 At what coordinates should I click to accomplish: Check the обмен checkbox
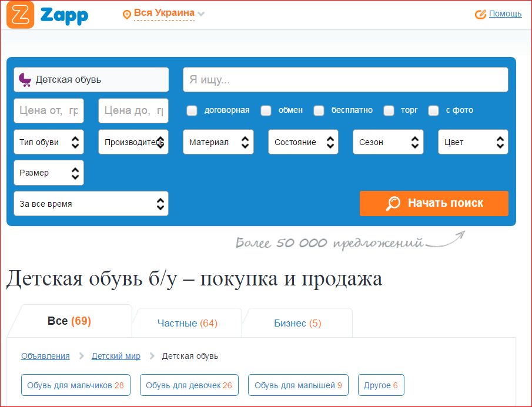(x=266, y=110)
